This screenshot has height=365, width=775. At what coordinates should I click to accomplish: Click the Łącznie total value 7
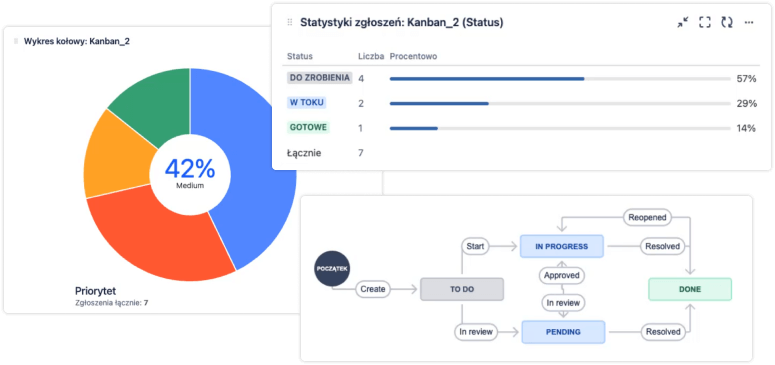[361, 153]
